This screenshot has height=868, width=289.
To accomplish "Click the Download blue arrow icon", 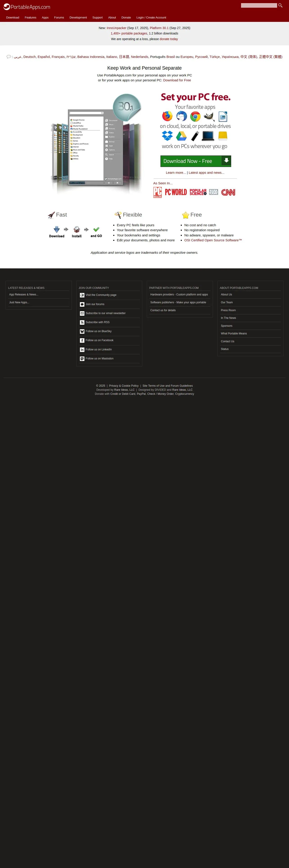I will pyautogui.click(x=56, y=229).
